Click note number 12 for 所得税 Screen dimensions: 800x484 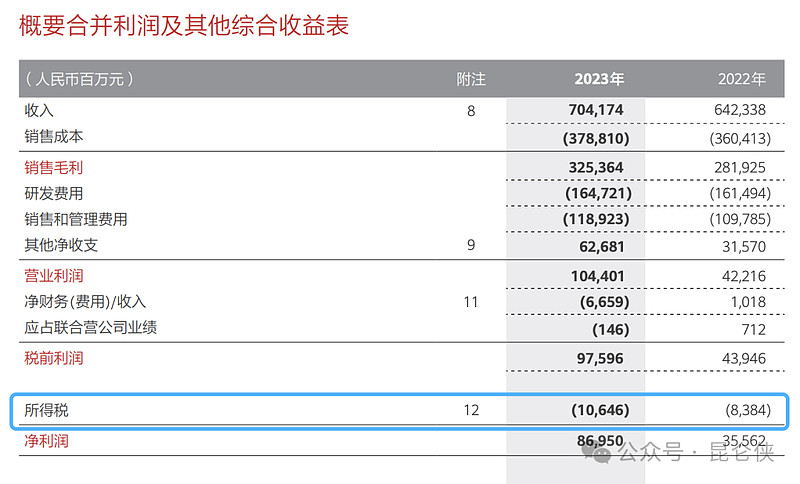(x=471, y=410)
